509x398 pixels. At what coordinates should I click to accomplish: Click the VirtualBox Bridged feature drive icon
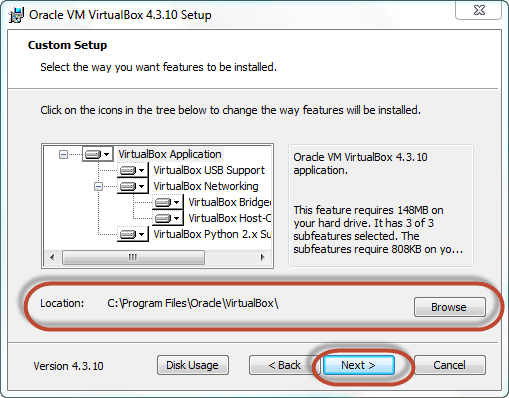pos(168,202)
